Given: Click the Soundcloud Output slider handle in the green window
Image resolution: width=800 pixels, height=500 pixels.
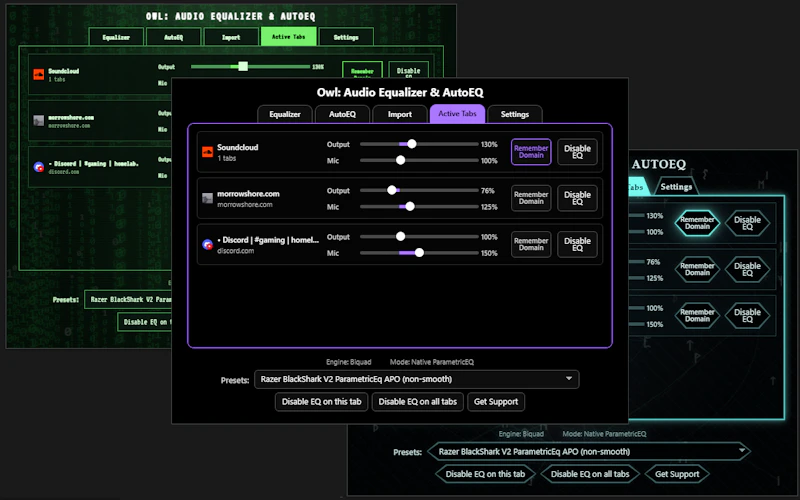Looking at the screenshot, I should (x=243, y=66).
